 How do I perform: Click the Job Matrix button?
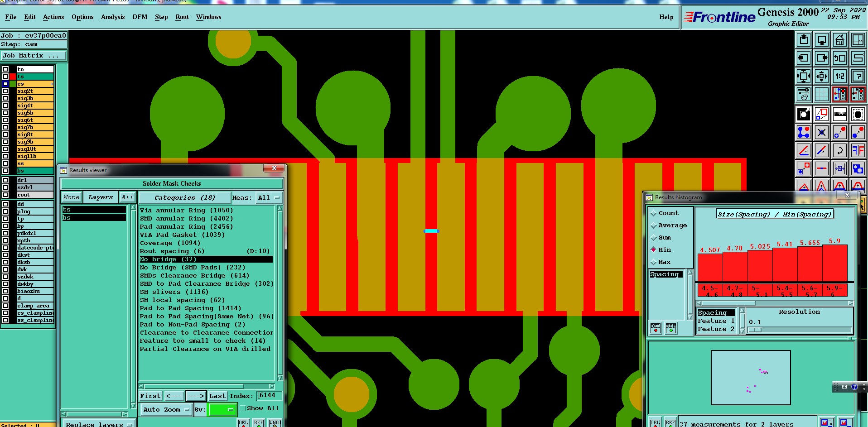click(34, 56)
